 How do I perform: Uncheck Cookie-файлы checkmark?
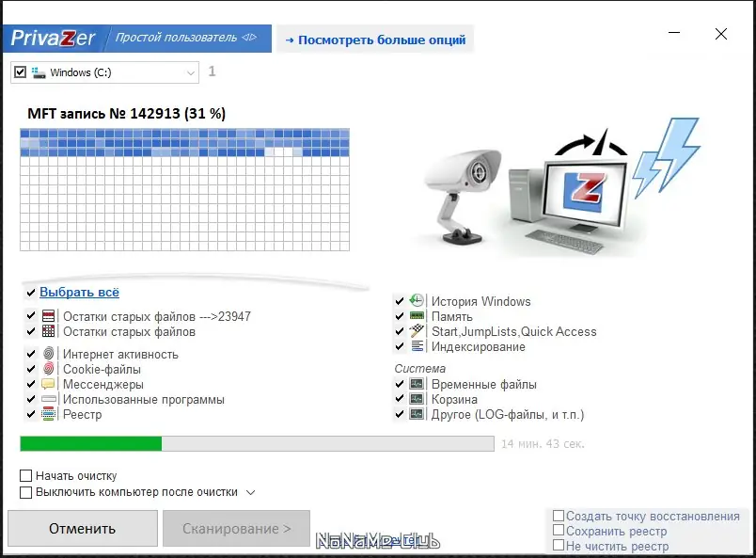pos(31,369)
